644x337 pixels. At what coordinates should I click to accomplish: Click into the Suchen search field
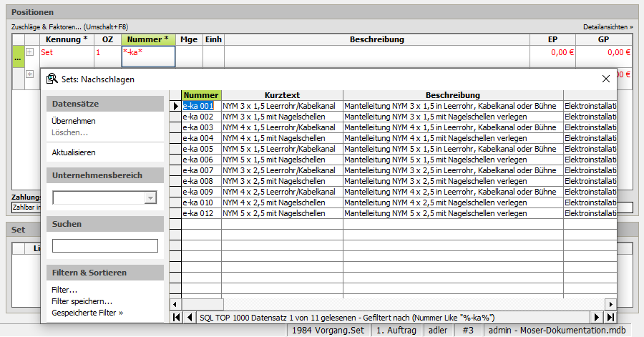click(104, 246)
